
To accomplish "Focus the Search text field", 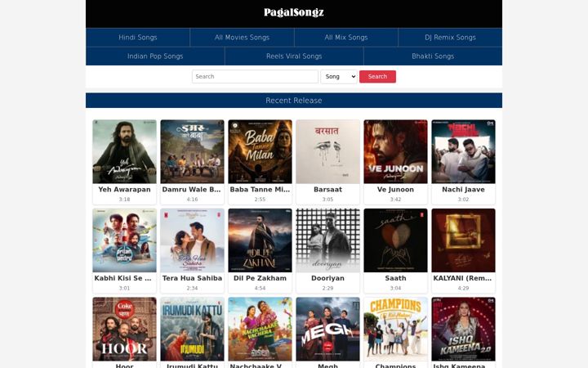I will coord(255,77).
